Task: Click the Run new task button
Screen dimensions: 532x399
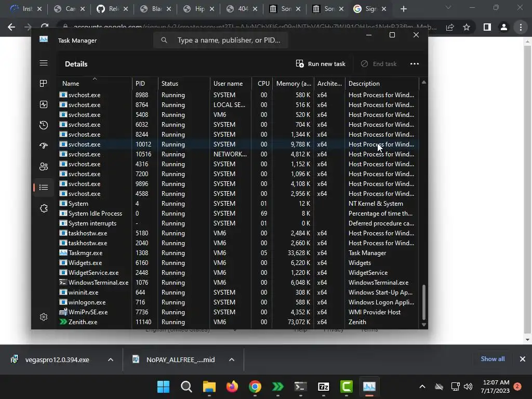Action: [321, 64]
